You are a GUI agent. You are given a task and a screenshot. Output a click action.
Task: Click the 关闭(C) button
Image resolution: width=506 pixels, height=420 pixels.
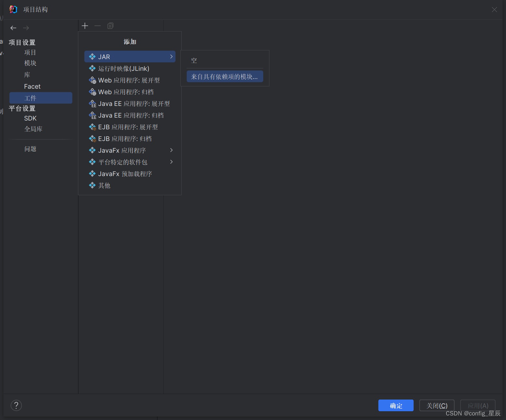(437, 405)
